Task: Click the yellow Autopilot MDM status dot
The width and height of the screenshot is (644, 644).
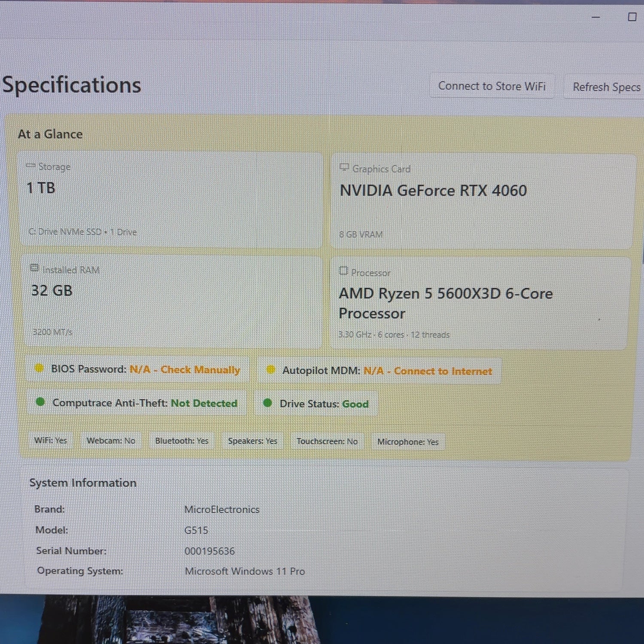Action: 271,369
